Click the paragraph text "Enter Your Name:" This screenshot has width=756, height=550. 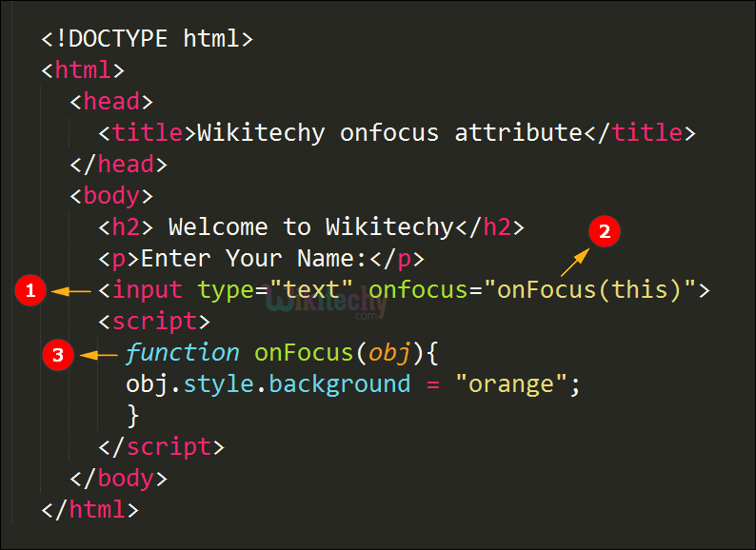(x=253, y=259)
